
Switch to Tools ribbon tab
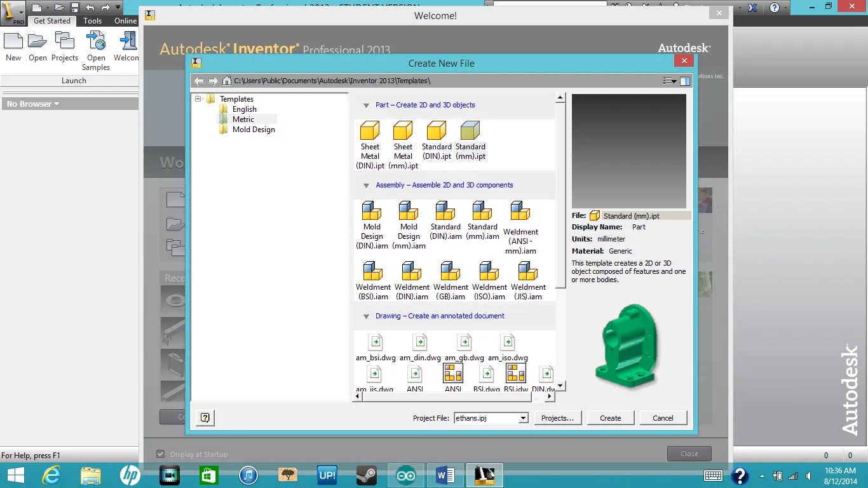point(92,20)
